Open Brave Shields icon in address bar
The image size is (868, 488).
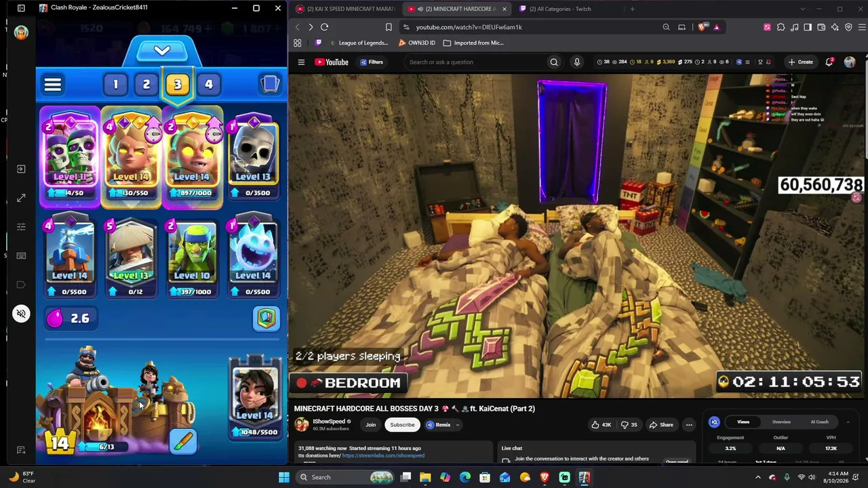click(702, 27)
